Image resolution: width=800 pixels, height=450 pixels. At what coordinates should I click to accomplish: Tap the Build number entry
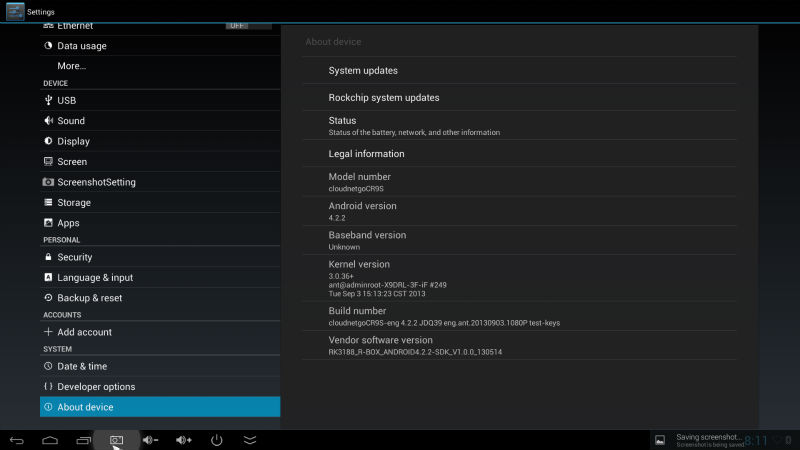pyautogui.click(x=519, y=316)
